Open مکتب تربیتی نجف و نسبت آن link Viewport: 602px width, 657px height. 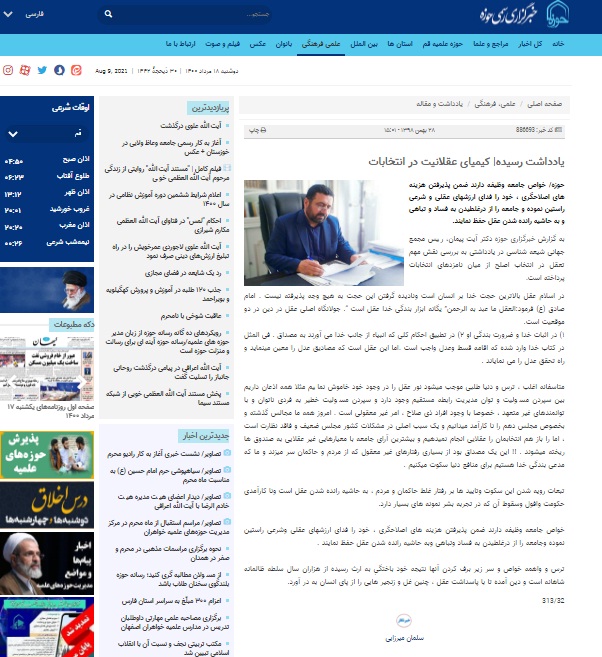173,648
